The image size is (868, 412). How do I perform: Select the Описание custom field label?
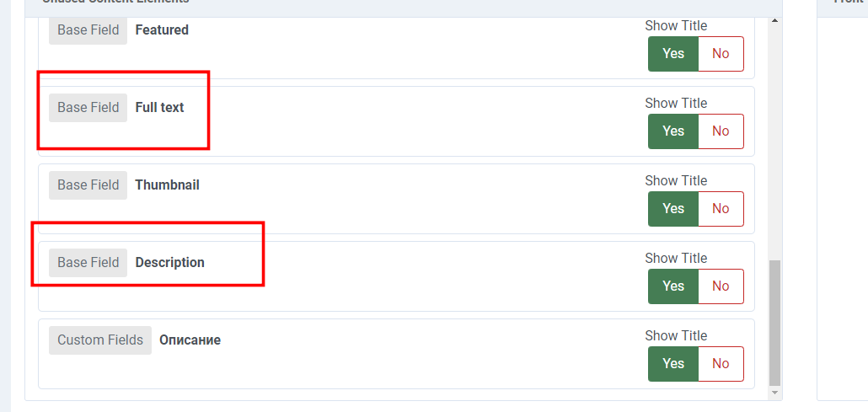point(190,340)
